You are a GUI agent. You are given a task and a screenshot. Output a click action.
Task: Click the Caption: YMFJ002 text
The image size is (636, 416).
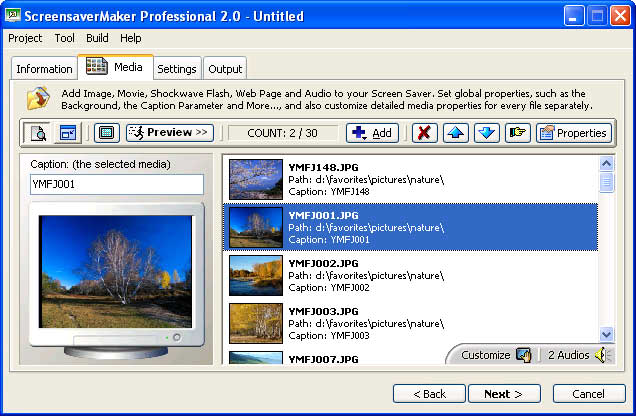coord(329,287)
